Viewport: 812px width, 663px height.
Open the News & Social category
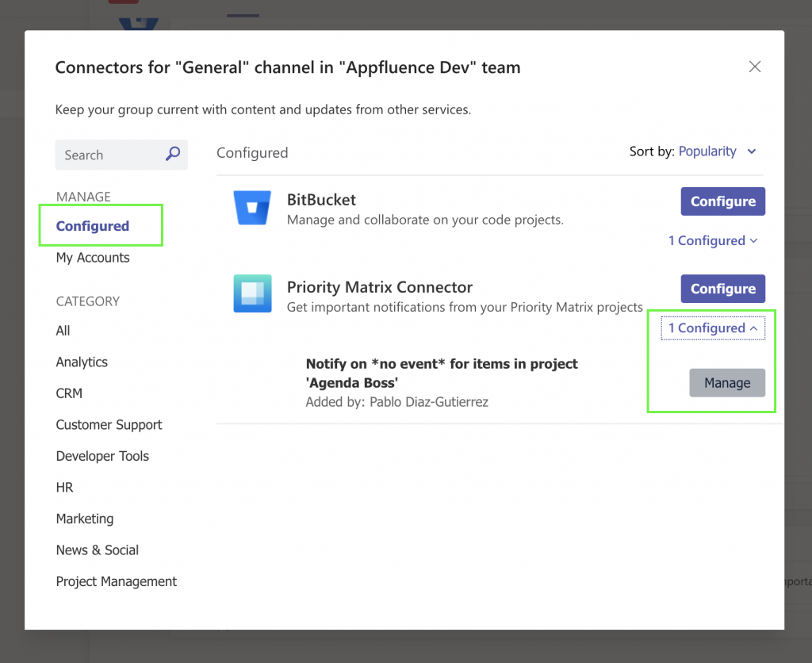pos(97,550)
